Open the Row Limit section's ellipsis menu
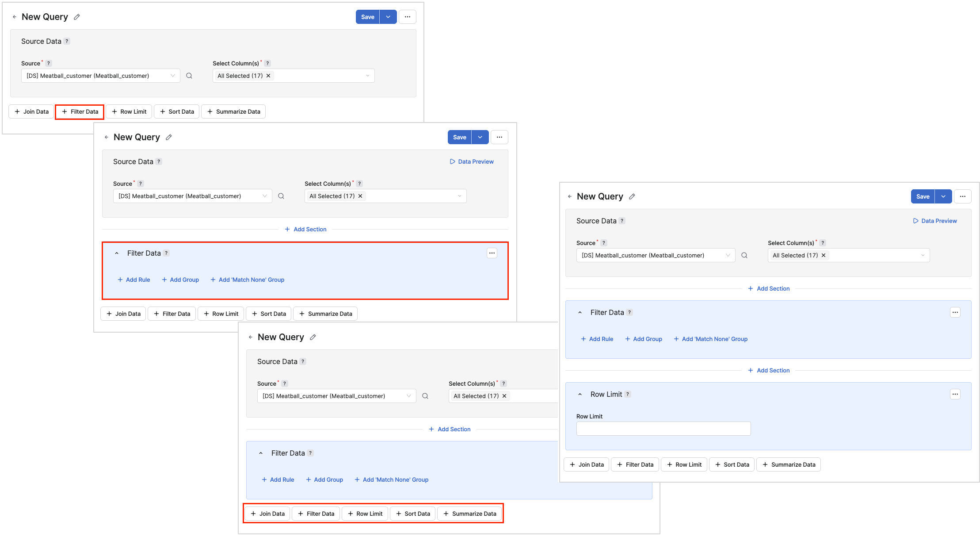The image size is (980, 537). [955, 394]
